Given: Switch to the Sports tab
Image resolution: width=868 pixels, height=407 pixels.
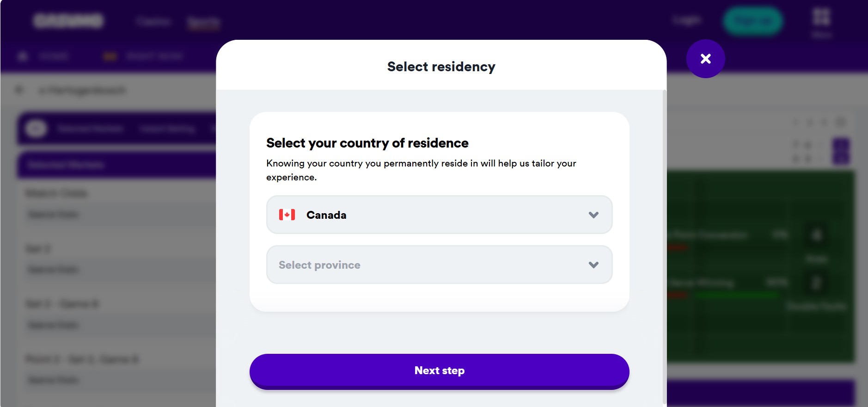Looking at the screenshot, I should pyautogui.click(x=203, y=22).
